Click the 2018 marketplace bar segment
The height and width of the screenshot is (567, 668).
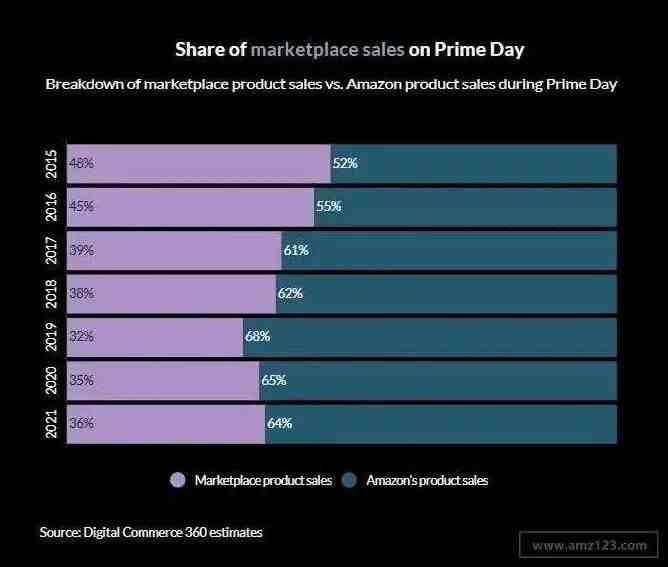[x=171, y=294]
